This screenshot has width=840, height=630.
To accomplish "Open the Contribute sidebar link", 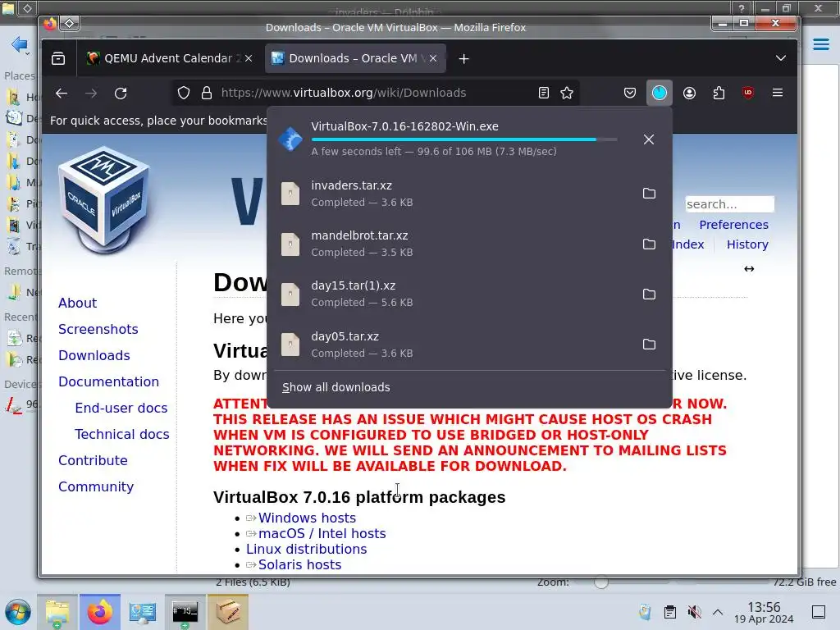I will (x=93, y=461).
